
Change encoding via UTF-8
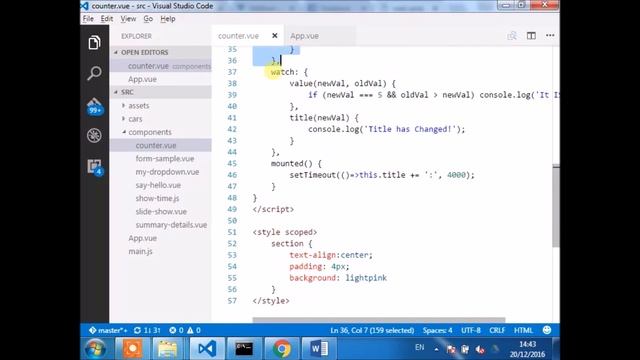471,330
